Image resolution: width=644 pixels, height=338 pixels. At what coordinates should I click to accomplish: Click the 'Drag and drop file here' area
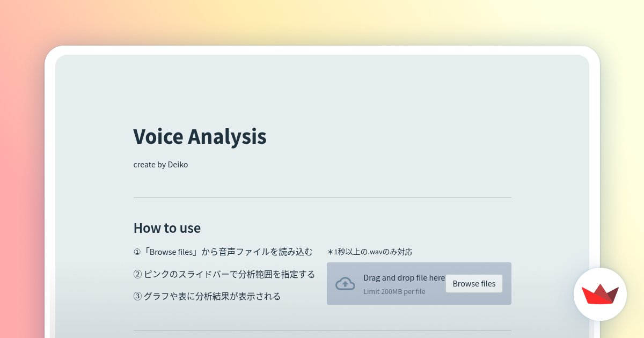pos(419,283)
